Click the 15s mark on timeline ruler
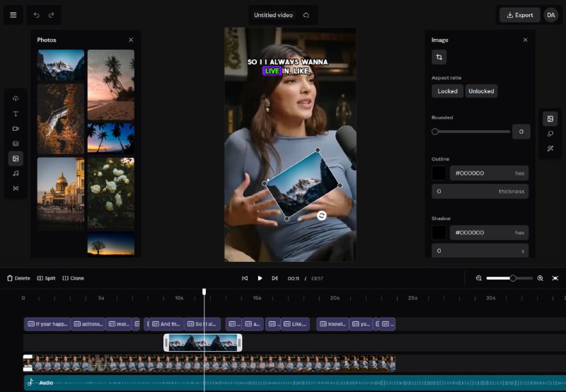566x392 pixels. pyautogui.click(x=257, y=298)
